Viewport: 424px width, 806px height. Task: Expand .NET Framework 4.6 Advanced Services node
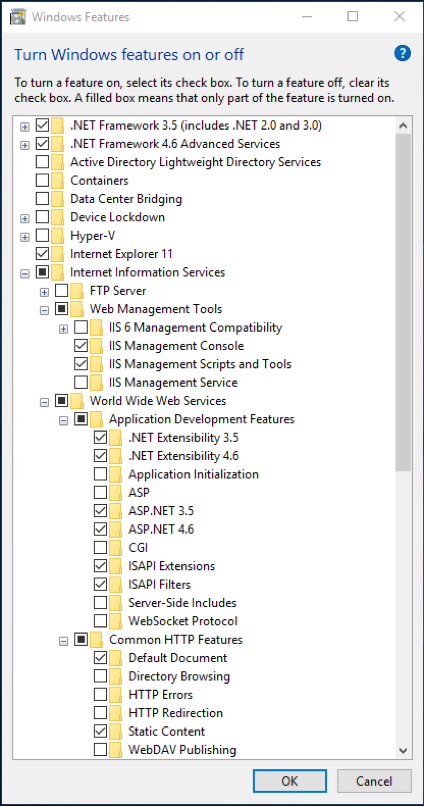[25, 144]
